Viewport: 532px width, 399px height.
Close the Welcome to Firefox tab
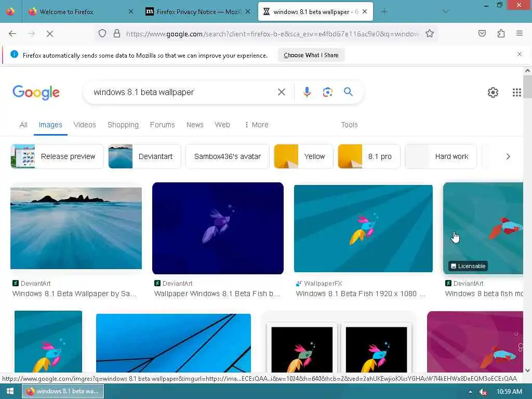click(x=131, y=11)
